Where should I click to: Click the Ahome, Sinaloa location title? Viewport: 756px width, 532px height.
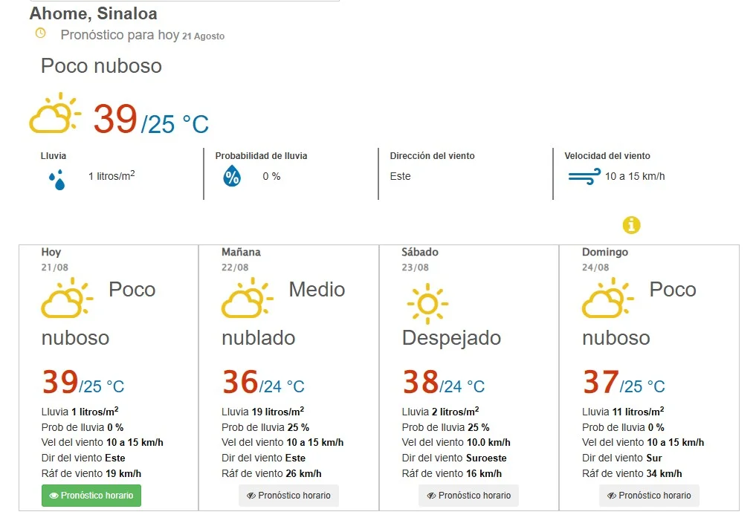[94, 13]
